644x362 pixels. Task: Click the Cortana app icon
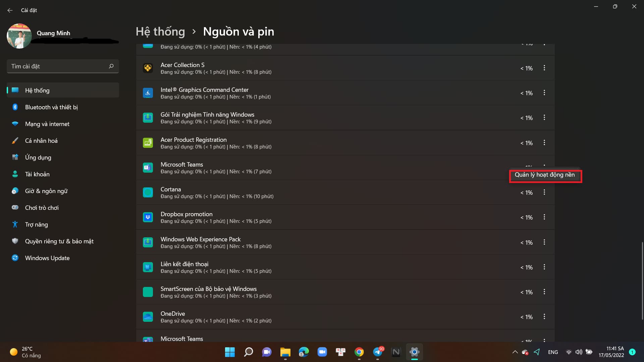[x=148, y=192]
